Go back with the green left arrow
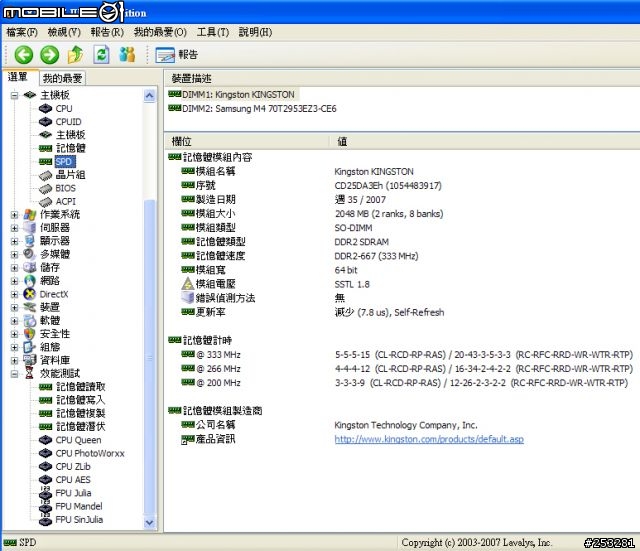This screenshot has width=640, height=551. 24,55
